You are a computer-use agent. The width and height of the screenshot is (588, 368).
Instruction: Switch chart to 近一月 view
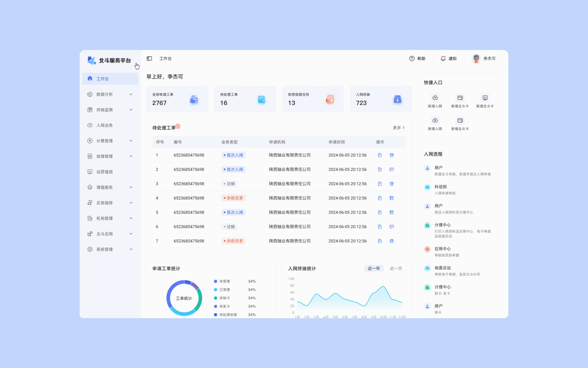tap(396, 268)
